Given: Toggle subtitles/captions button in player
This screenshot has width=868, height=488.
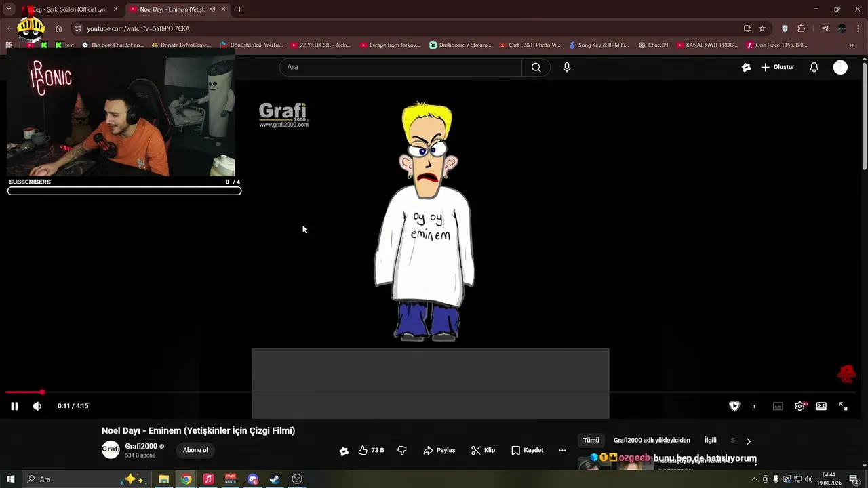Looking at the screenshot, I should click(x=778, y=406).
